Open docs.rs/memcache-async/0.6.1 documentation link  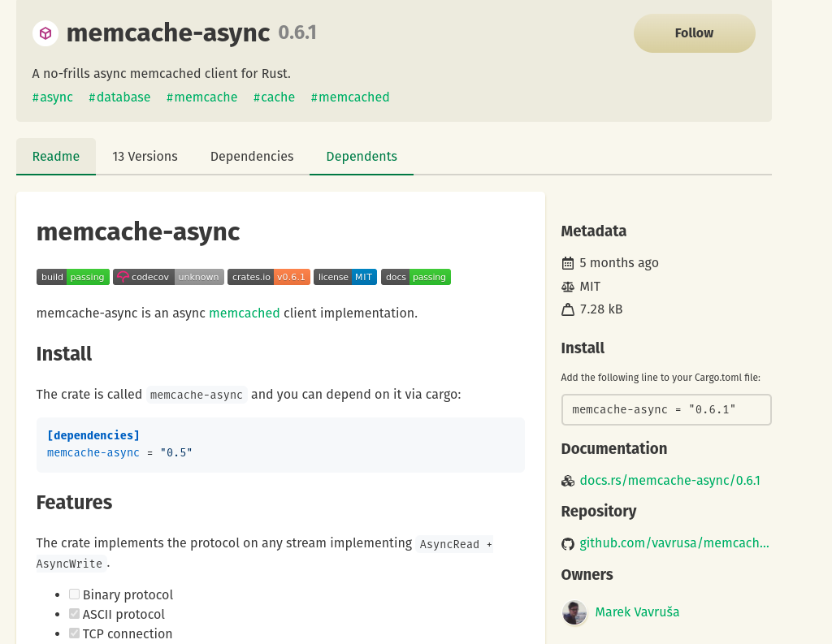[x=669, y=481]
